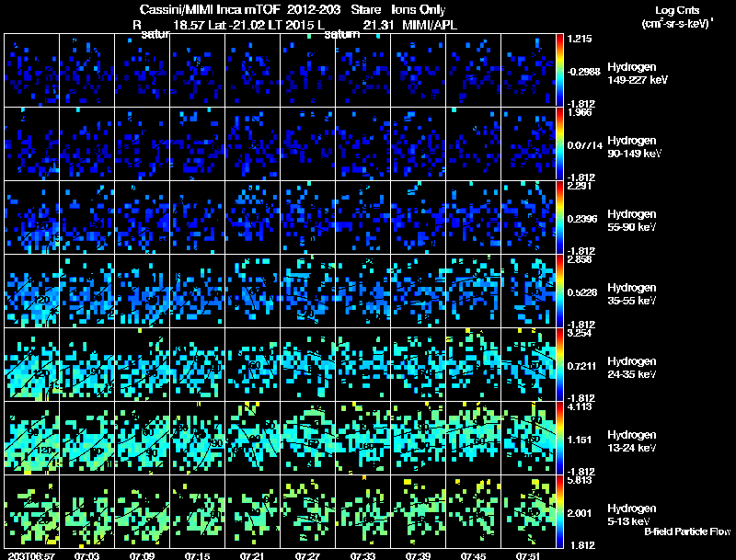Click the Log Cnts units heading
Screen dimensions: 736x560
tap(677, 17)
